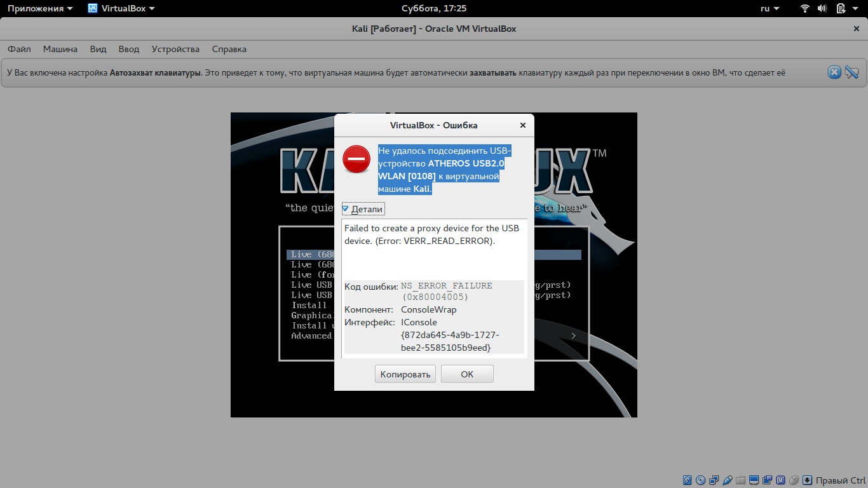The width and height of the screenshot is (868, 488).
Task: Click the Копировать button
Action: [x=405, y=374]
